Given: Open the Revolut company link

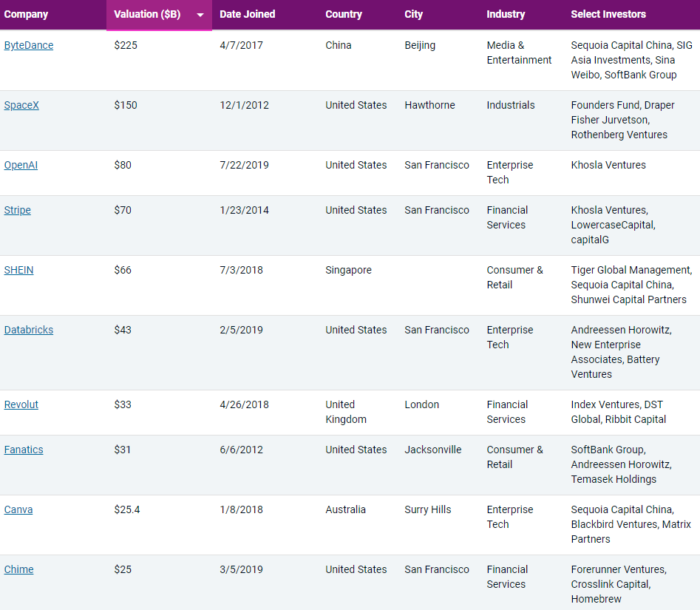Looking at the screenshot, I should tap(21, 404).
